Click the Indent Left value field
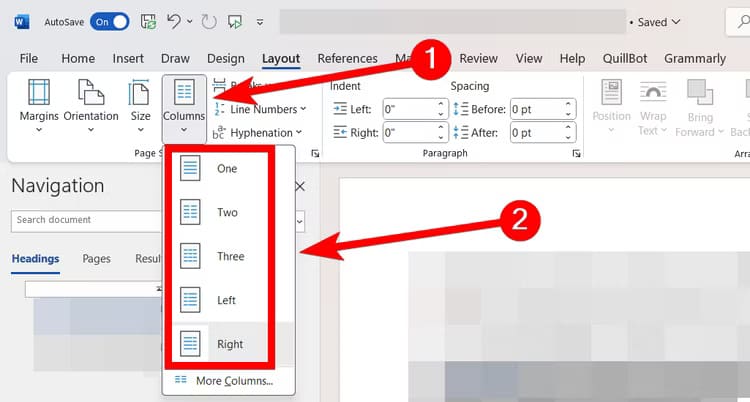Image resolution: width=750 pixels, height=402 pixels. pyautogui.click(x=408, y=109)
